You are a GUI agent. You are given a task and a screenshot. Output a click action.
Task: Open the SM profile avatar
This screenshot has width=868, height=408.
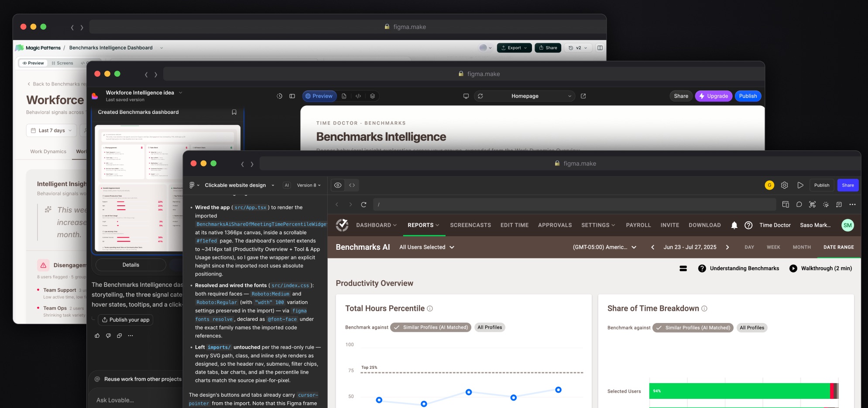pyautogui.click(x=847, y=225)
